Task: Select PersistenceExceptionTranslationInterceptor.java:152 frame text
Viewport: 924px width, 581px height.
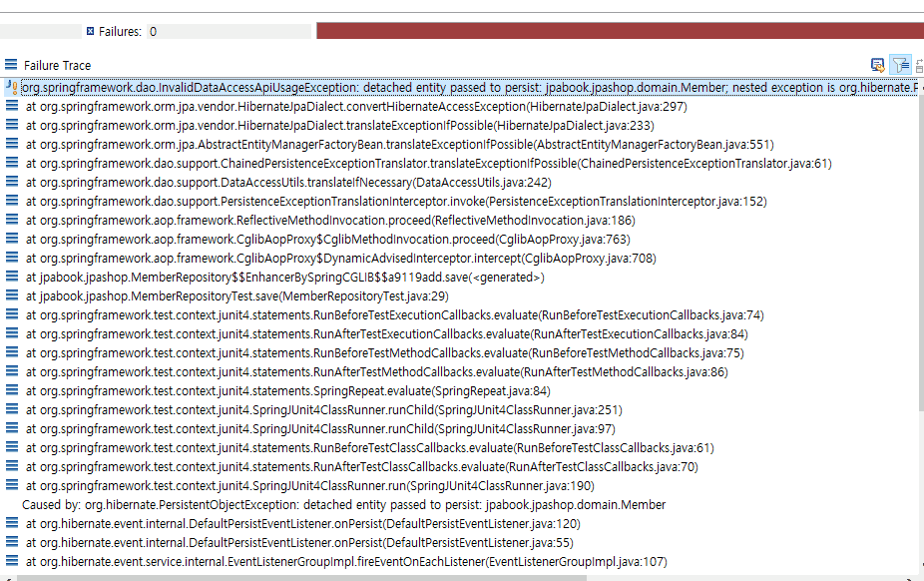Action: pos(396,202)
